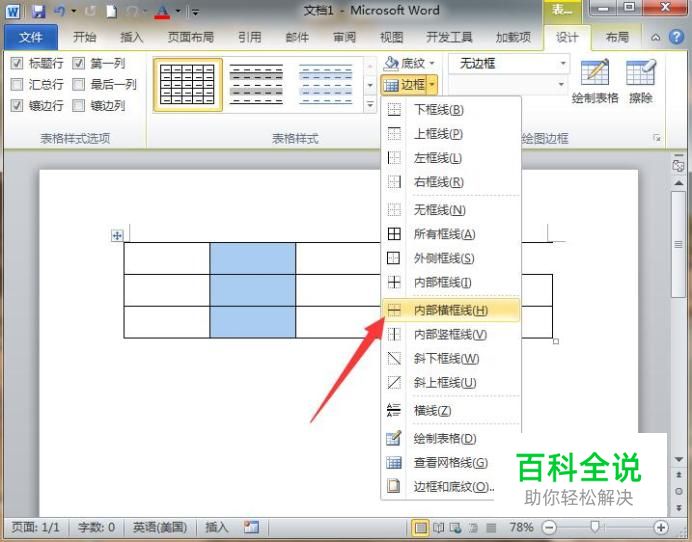Click the zoom slider handle

595,527
